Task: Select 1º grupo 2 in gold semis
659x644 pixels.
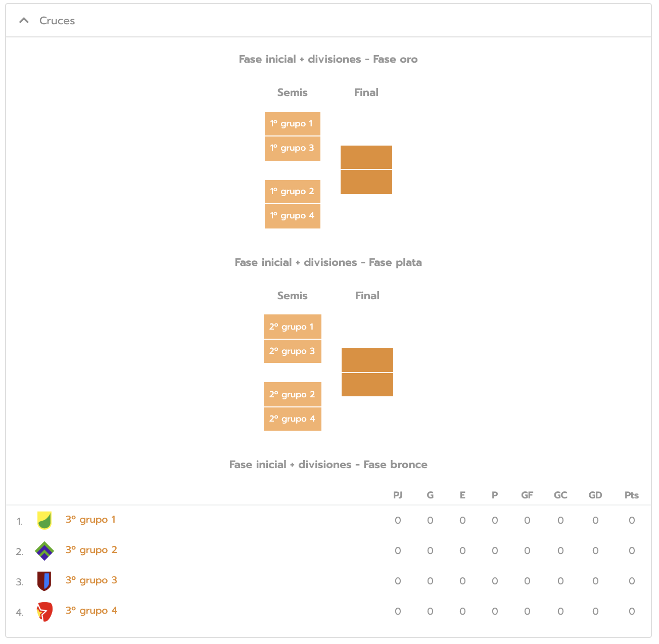Action: [x=293, y=192]
